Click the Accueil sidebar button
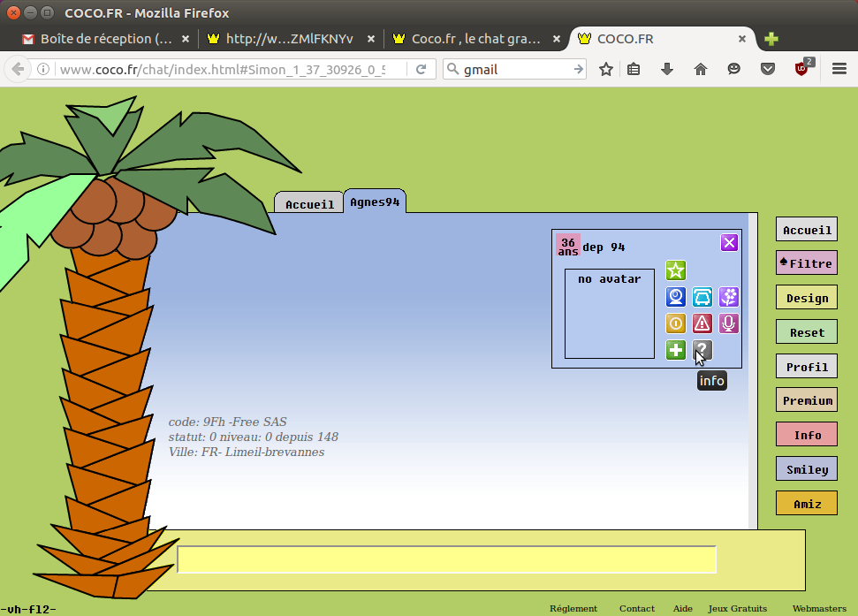858x616 pixels. pyautogui.click(x=807, y=230)
